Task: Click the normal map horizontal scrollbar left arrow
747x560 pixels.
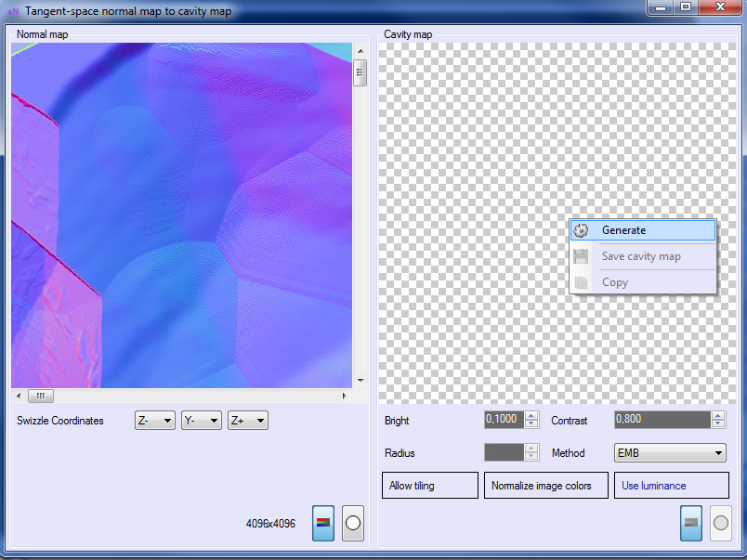Action: [x=19, y=396]
